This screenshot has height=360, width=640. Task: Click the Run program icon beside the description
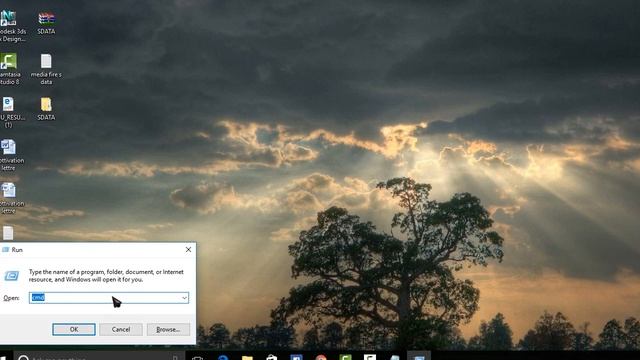point(11,276)
